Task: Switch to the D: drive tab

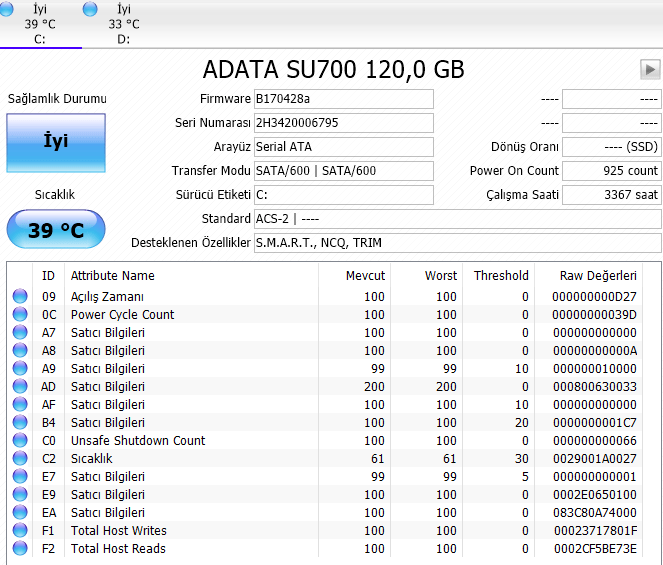Action: pos(123,24)
